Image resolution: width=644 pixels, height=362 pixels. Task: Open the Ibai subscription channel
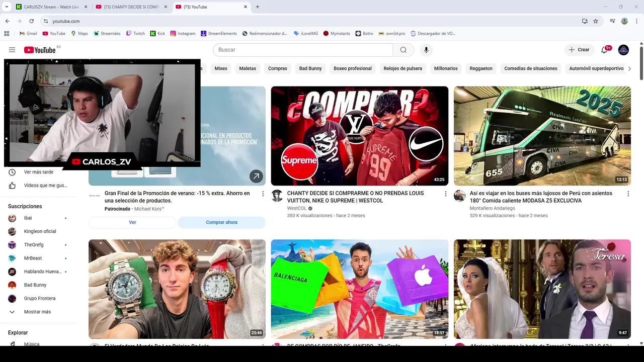click(x=38, y=218)
